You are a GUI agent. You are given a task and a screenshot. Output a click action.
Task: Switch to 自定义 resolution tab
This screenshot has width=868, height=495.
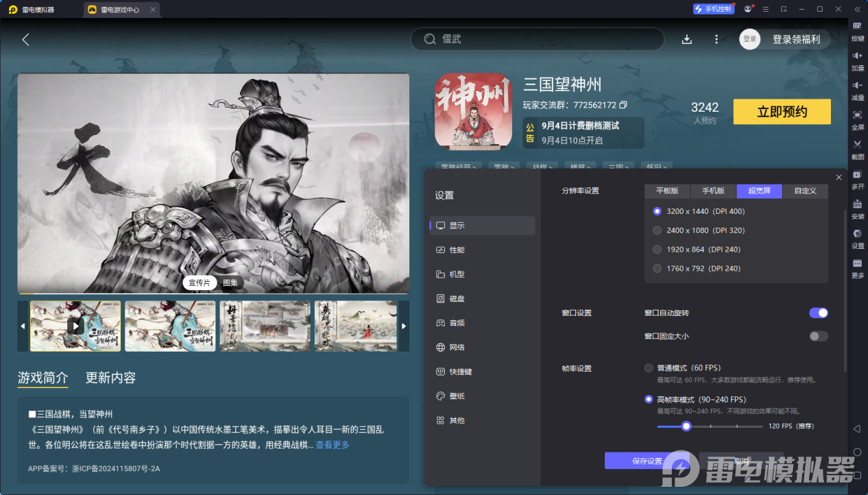click(805, 191)
